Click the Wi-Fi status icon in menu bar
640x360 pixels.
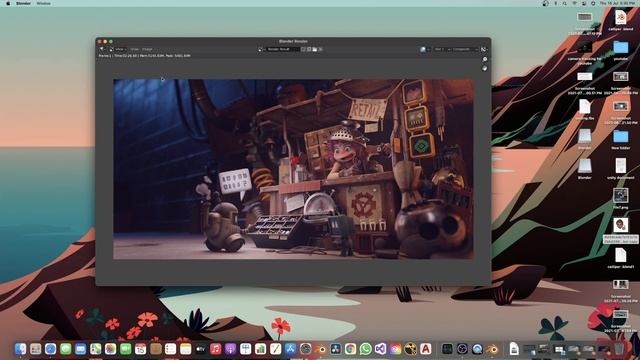click(575, 3)
